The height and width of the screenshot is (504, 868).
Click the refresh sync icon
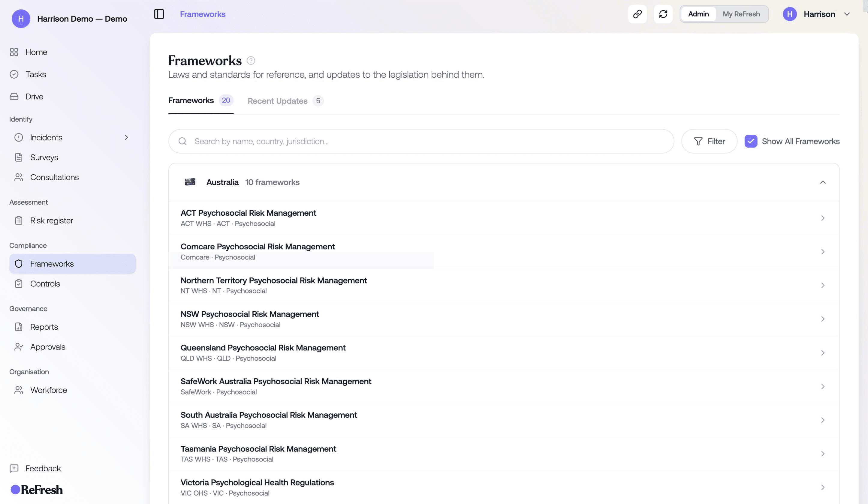[663, 14]
